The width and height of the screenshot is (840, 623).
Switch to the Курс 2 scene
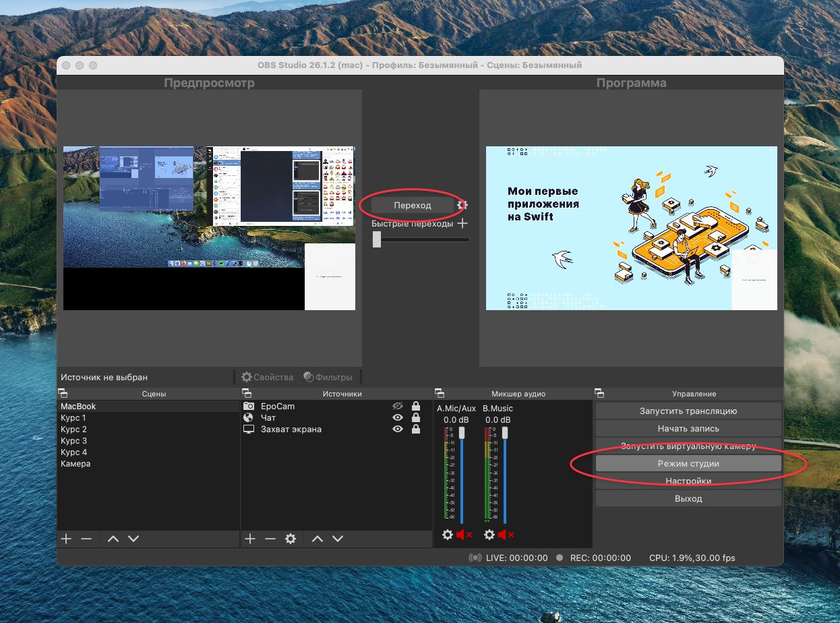[x=148, y=429]
